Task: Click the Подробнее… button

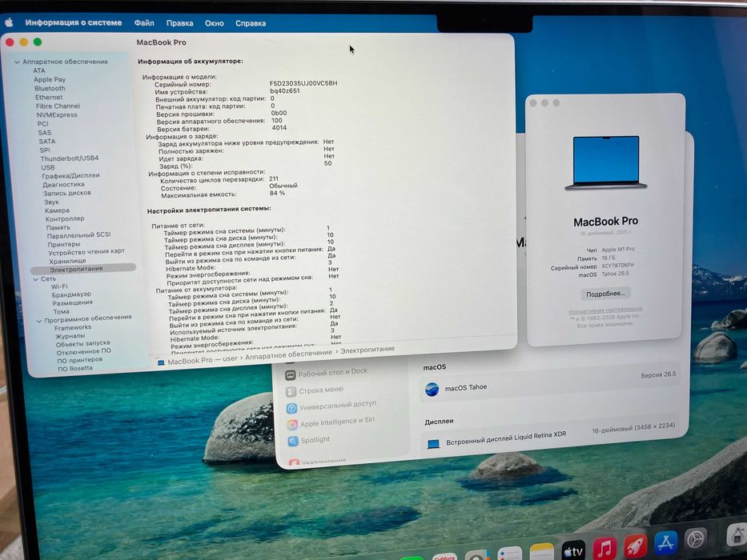Action: [605, 294]
